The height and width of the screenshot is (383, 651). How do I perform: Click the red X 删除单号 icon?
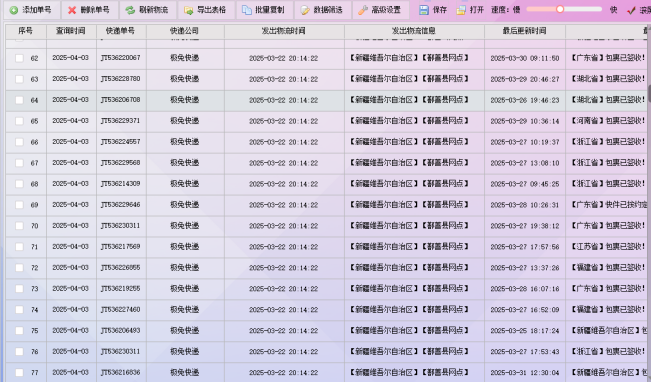(72, 10)
